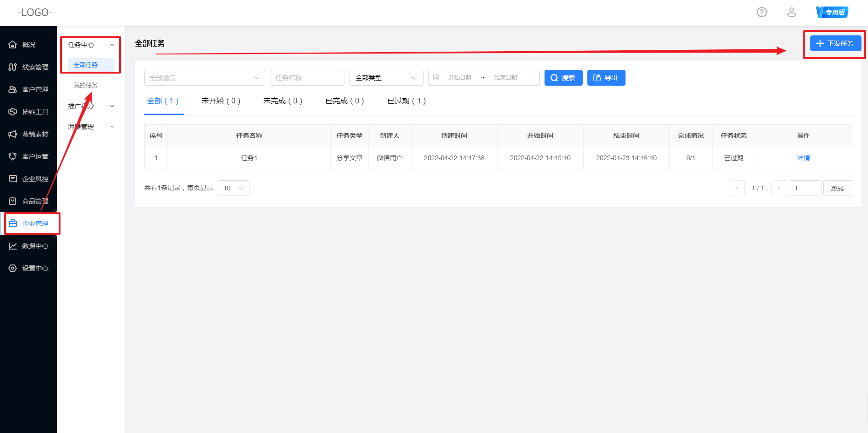This screenshot has width=868, height=433.
Task: Open 我的任务 submenu item
Action: [86, 85]
